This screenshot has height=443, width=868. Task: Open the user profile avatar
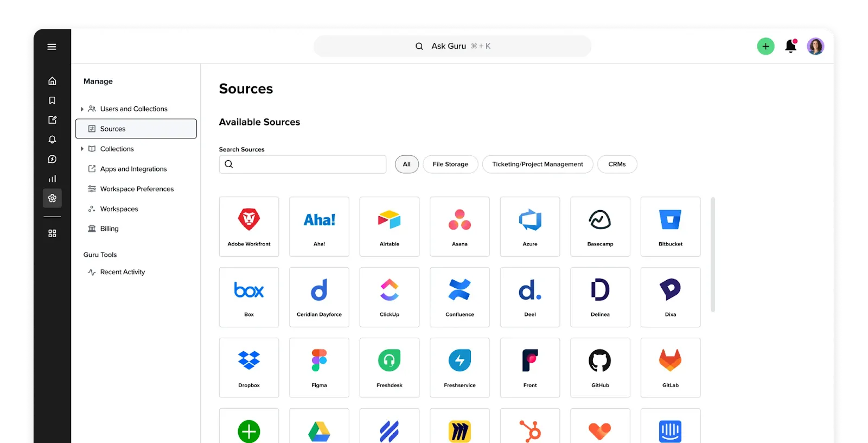(x=815, y=47)
